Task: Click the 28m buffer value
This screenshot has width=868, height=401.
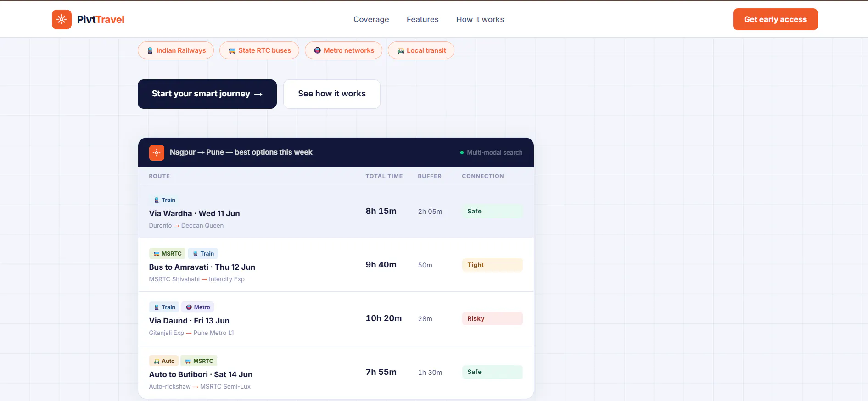Action: pos(425,319)
